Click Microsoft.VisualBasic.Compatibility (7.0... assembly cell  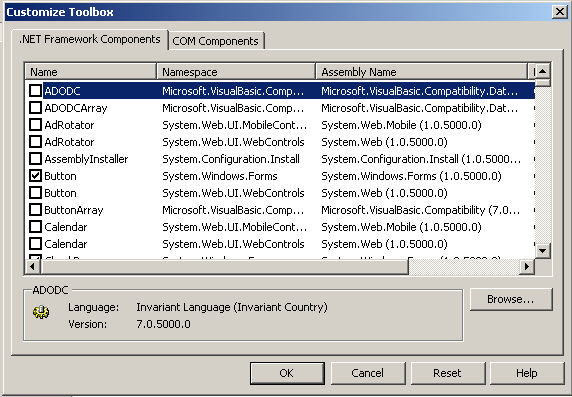click(420, 210)
